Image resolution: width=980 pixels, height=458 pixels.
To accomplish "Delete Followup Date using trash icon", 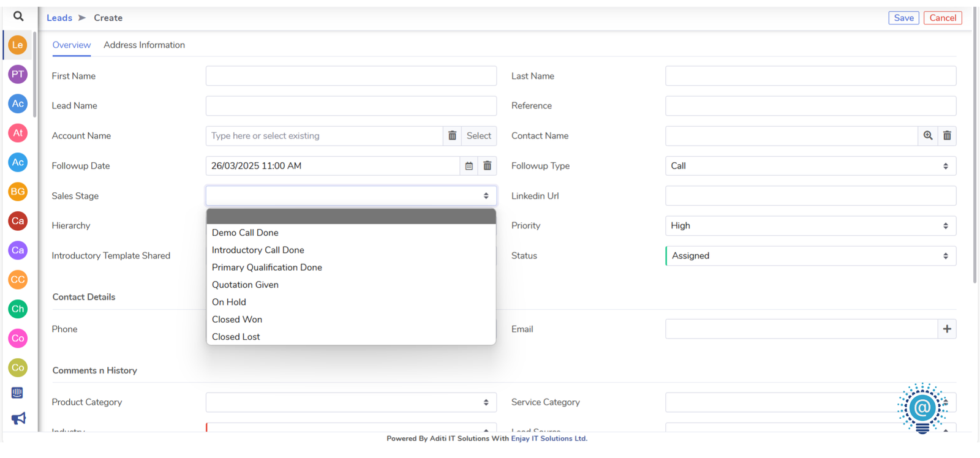I will pyautogui.click(x=488, y=166).
